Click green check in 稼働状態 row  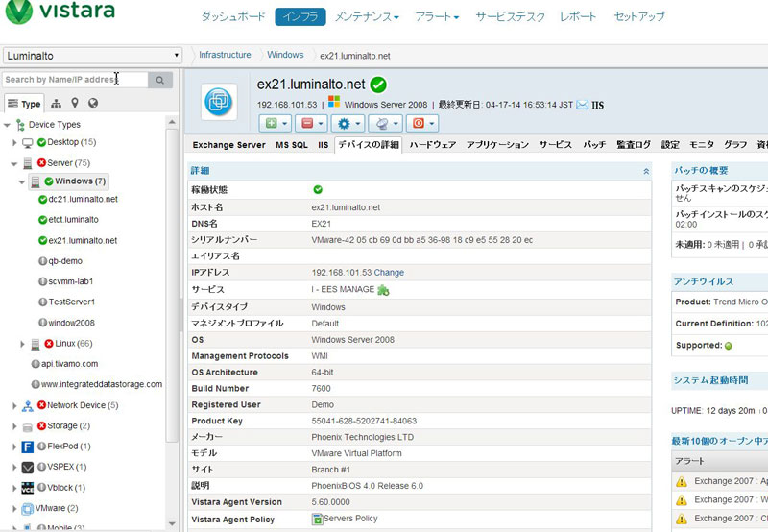coord(318,189)
